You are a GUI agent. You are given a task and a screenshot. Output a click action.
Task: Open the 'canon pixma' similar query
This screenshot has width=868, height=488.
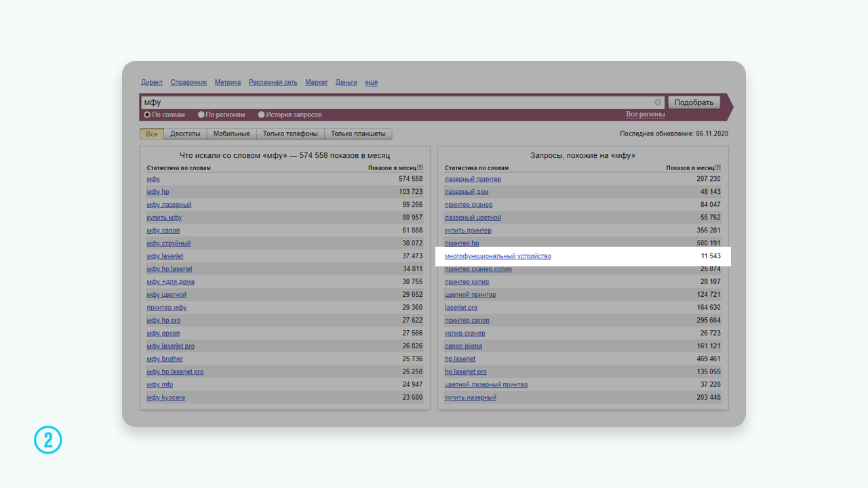coord(464,346)
